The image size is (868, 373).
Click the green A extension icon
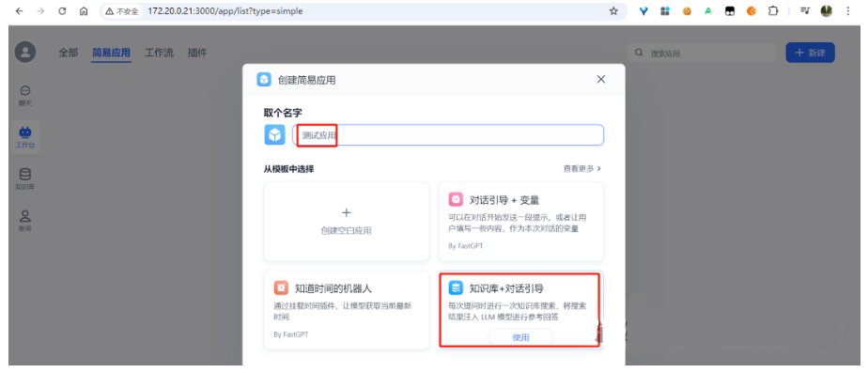point(708,11)
